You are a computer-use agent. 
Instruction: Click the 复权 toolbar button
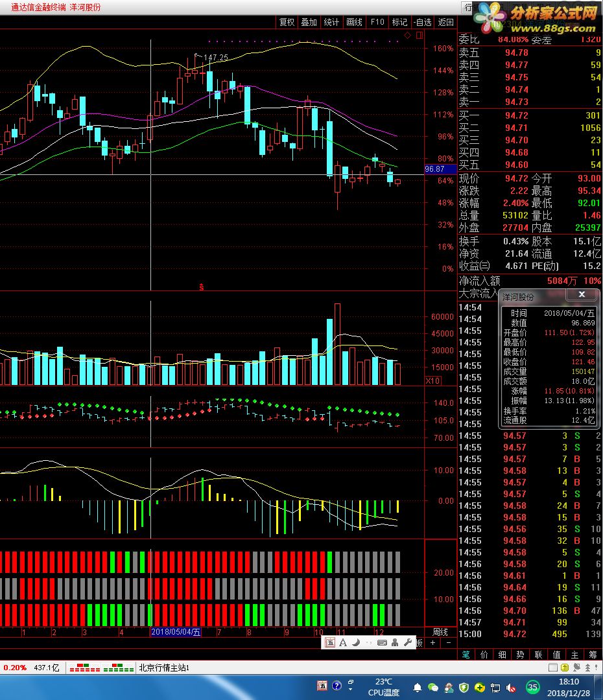(287, 22)
